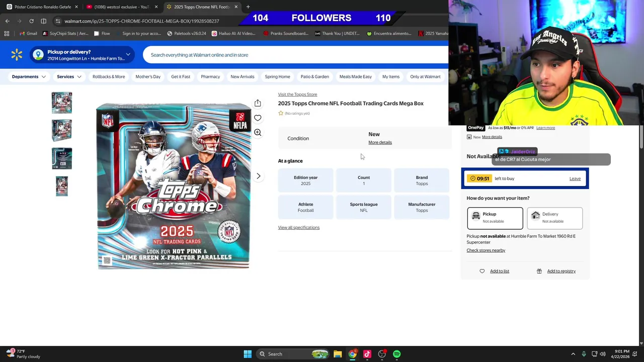Open Rollbacks & More menu item
Viewport: 644px width, 362px height.
[x=109, y=76]
